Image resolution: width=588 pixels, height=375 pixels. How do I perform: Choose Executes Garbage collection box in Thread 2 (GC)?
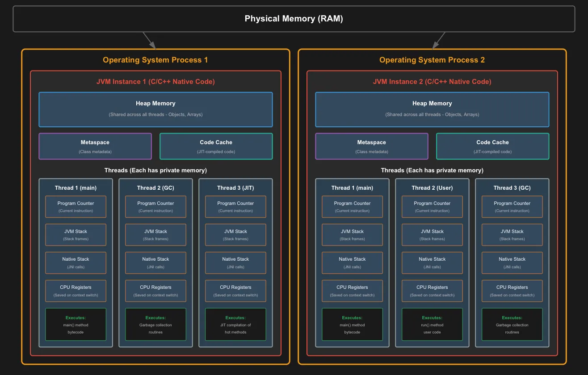coord(155,325)
